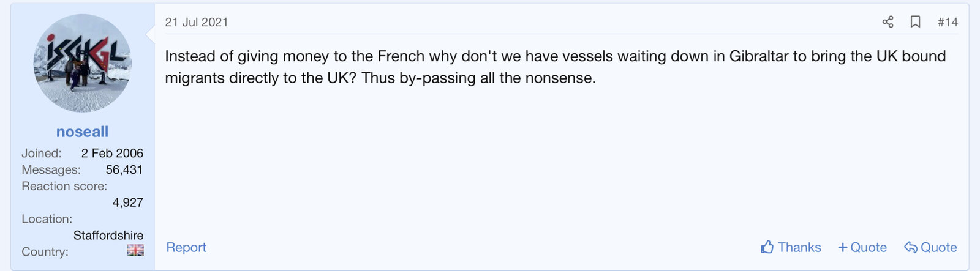Click the reply arrow icon beside Quote
Screen dimensions: 980x271
pyautogui.click(x=911, y=247)
